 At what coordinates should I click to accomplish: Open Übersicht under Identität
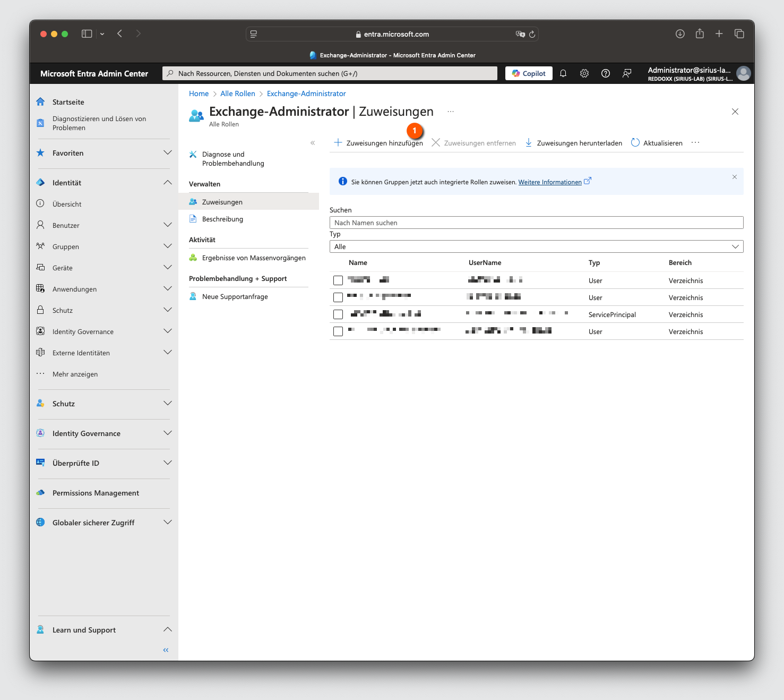(67, 204)
